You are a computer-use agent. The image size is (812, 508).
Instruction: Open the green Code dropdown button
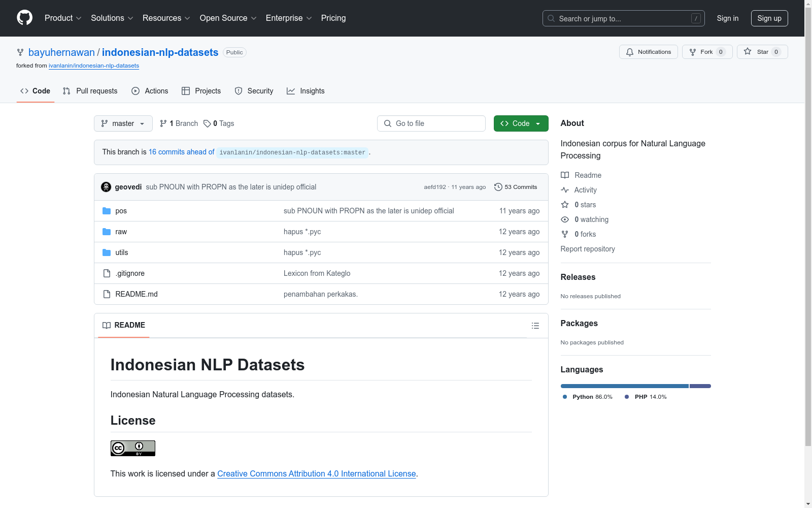(x=521, y=123)
